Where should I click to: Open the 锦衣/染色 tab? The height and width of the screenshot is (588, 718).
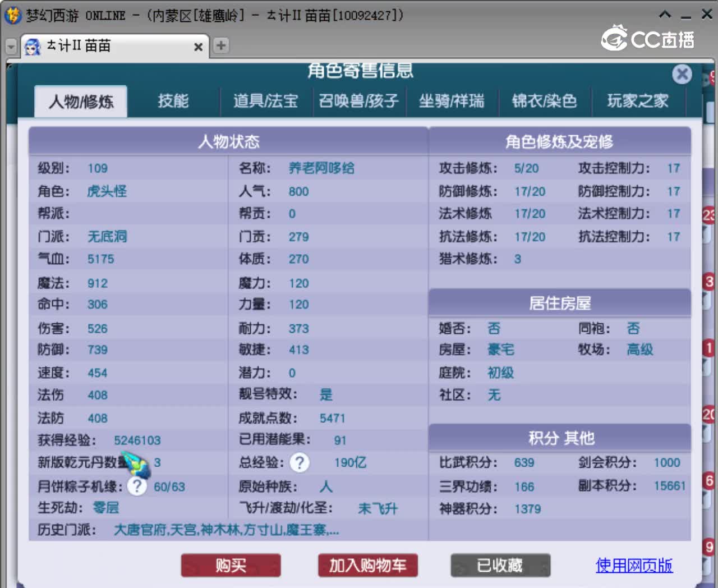pyautogui.click(x=545, y=101)
